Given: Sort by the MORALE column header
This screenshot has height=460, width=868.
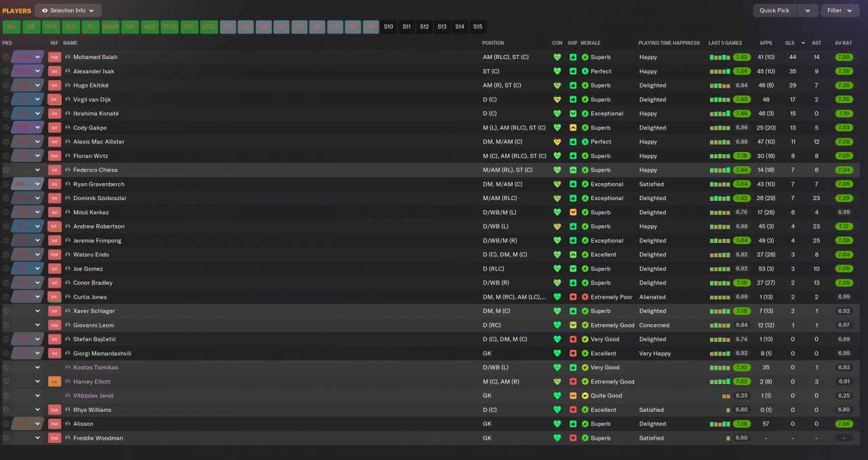Looking at the screenshot, I should tap(591, 43).
